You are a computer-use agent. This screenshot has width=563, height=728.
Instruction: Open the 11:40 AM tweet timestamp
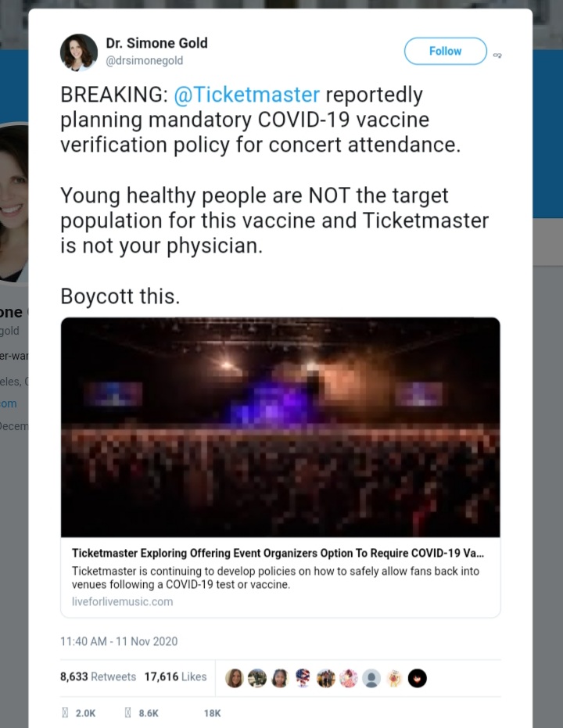(119, 641)
